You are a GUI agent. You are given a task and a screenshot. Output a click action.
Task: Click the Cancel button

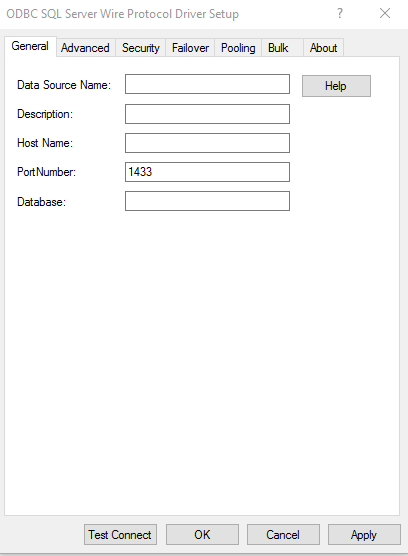click(x=283, y=534)
